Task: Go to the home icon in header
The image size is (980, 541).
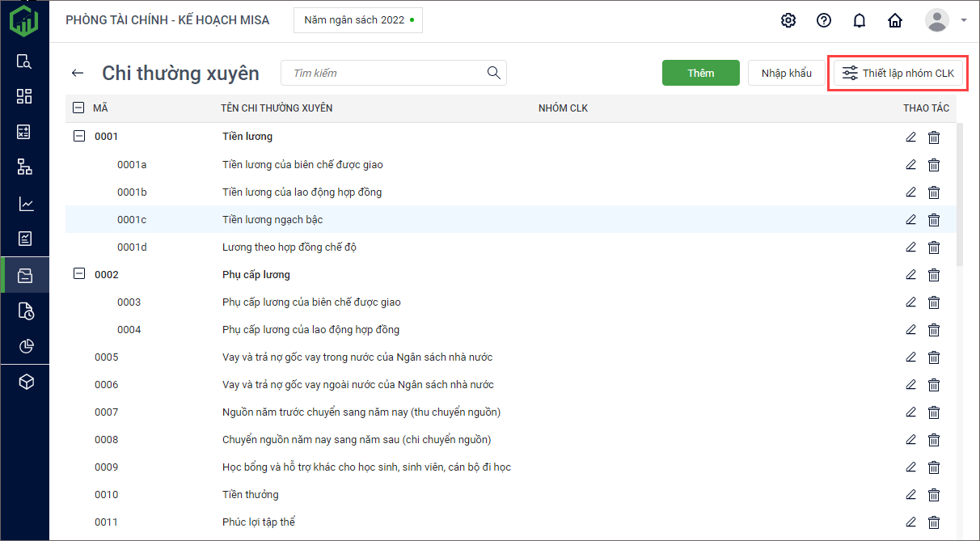Action: click(895, 21)
